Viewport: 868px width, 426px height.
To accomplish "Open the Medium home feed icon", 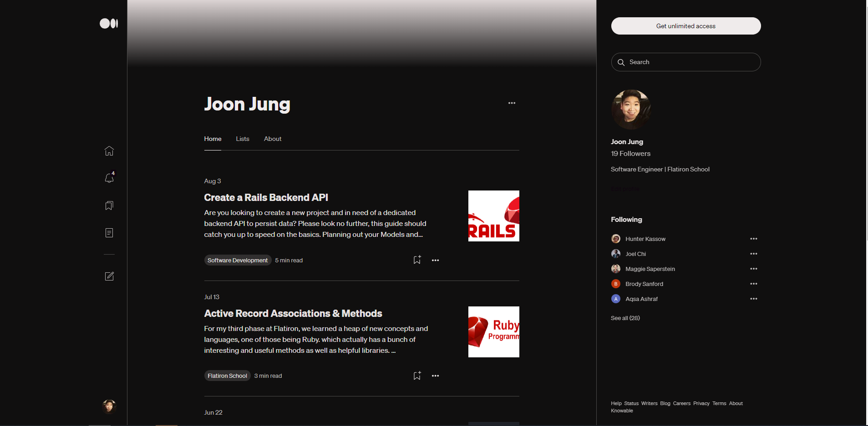I will (x=109, y=150).
